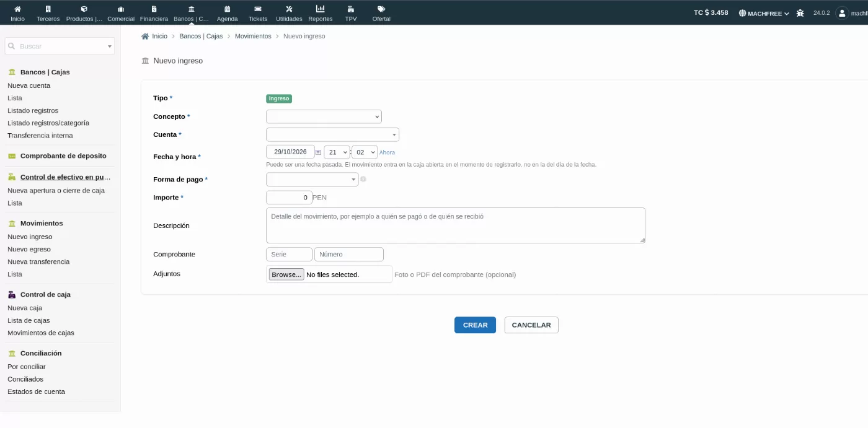The height and width of the screenshot is (428, 868).
Task: Open the hour selector showing 21
Action: click(337, 152)
